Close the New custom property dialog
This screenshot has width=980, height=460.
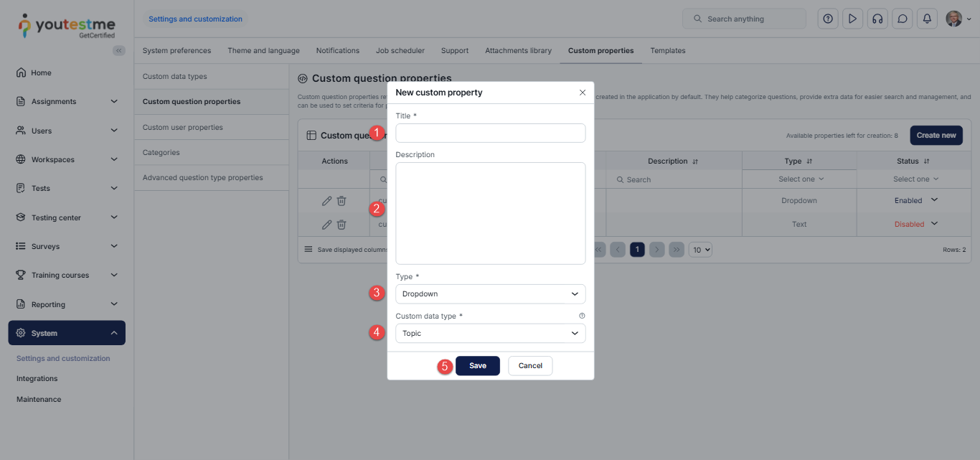pyautogui.click(x=583, y=93)
